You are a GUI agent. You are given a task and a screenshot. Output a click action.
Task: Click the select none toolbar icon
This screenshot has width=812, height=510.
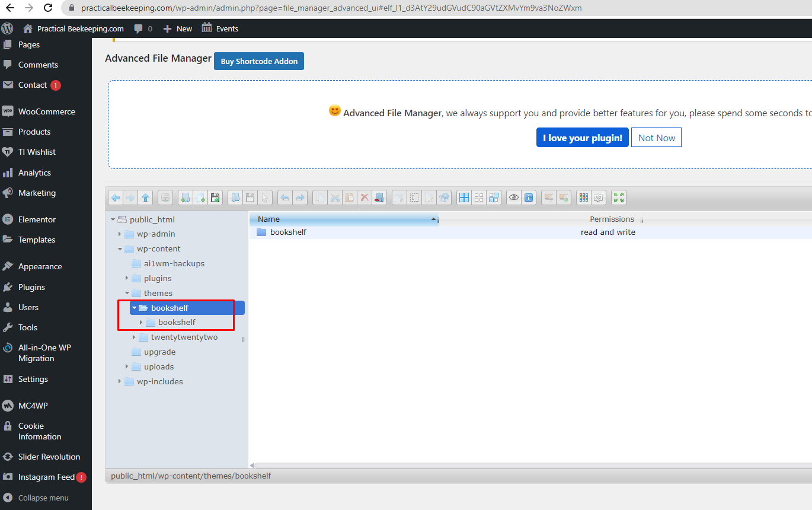click(479, 197)
